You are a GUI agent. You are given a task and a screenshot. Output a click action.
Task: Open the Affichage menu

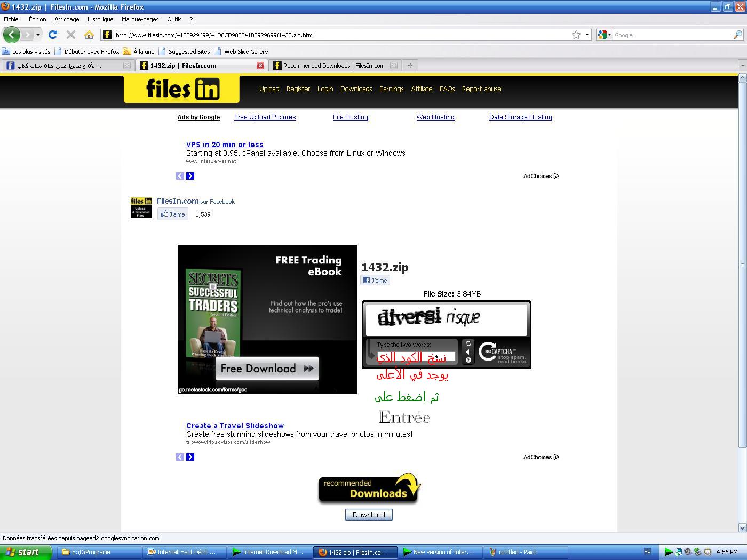tap(67, 19)
